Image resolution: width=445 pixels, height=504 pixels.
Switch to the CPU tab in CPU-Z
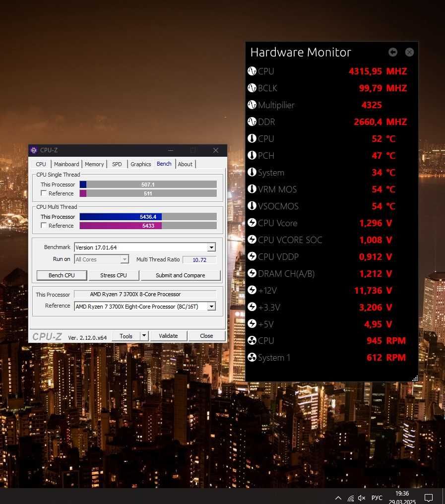point(41,164)
